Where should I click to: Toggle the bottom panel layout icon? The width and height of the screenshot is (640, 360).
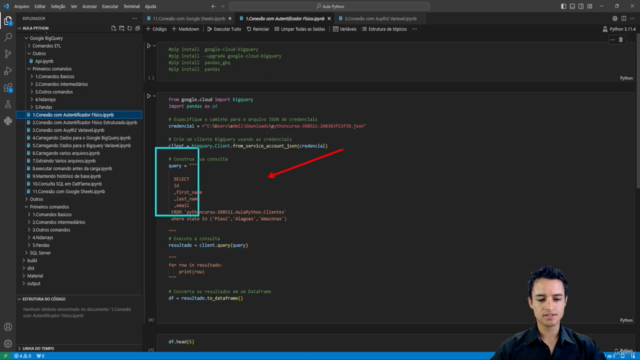coord(572,6)
